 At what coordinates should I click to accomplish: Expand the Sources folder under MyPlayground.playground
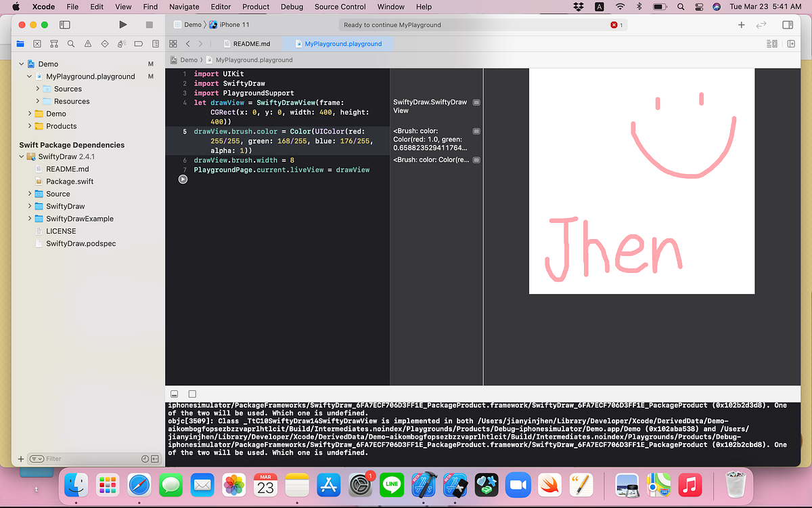click(37, 89)
